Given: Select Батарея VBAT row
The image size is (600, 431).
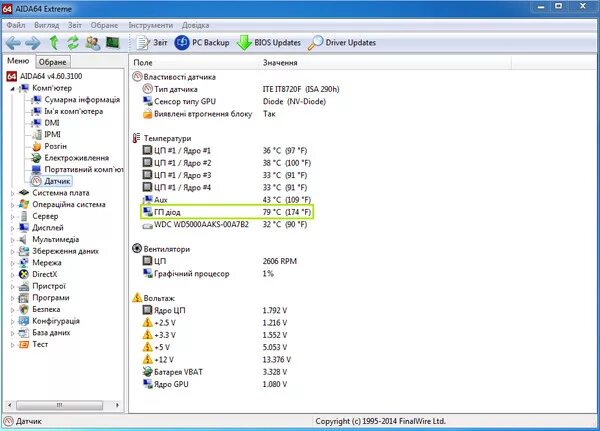Looking at the screenshot, I should 215,372.
